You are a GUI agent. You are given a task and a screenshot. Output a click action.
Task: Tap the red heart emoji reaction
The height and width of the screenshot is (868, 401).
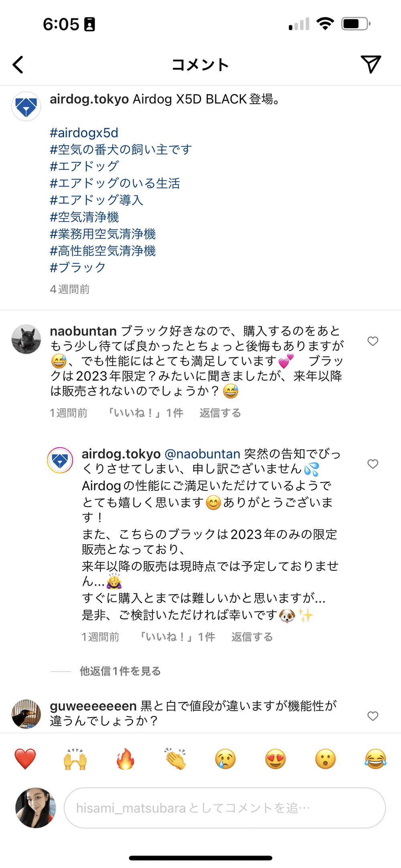point(25,759)
